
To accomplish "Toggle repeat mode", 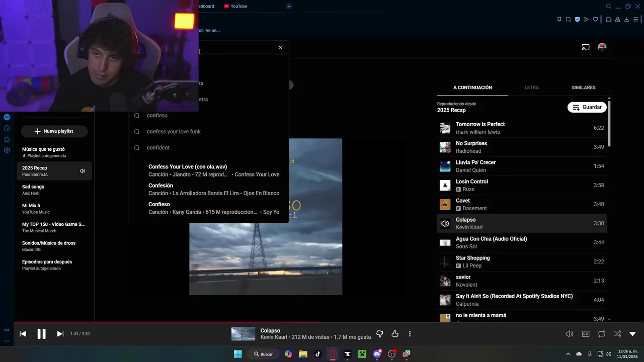I will point(602,334).
